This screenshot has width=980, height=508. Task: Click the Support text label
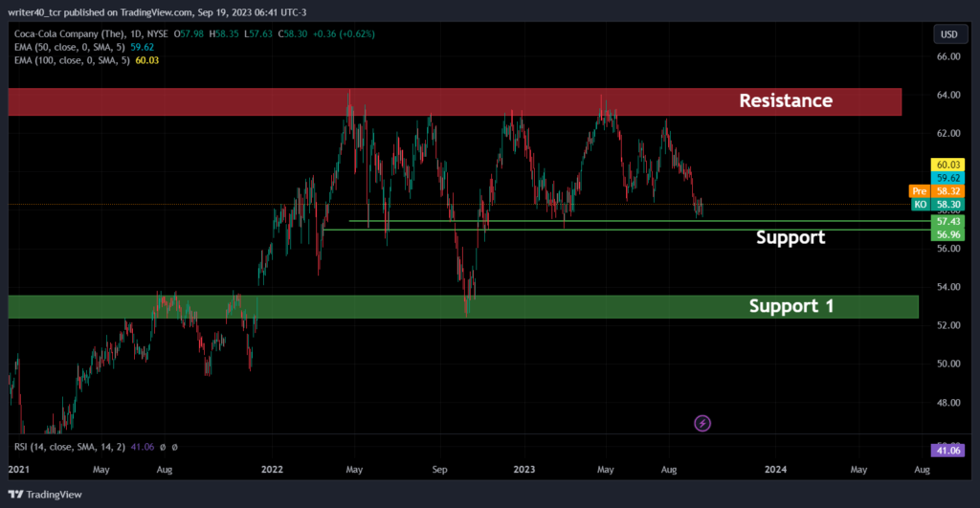tap(791, 237)
